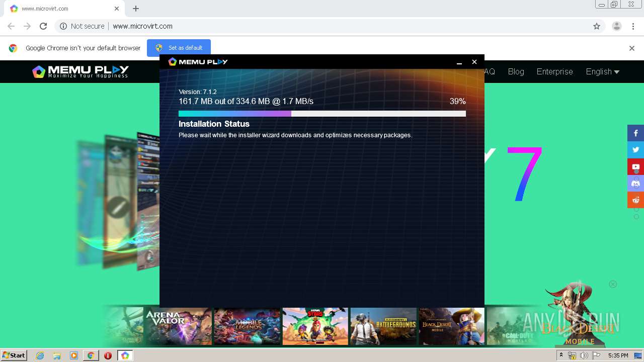Viewport: 644px width, 362px height.
Task: Go back in Chrome history
Action: (x=11, y=26)
